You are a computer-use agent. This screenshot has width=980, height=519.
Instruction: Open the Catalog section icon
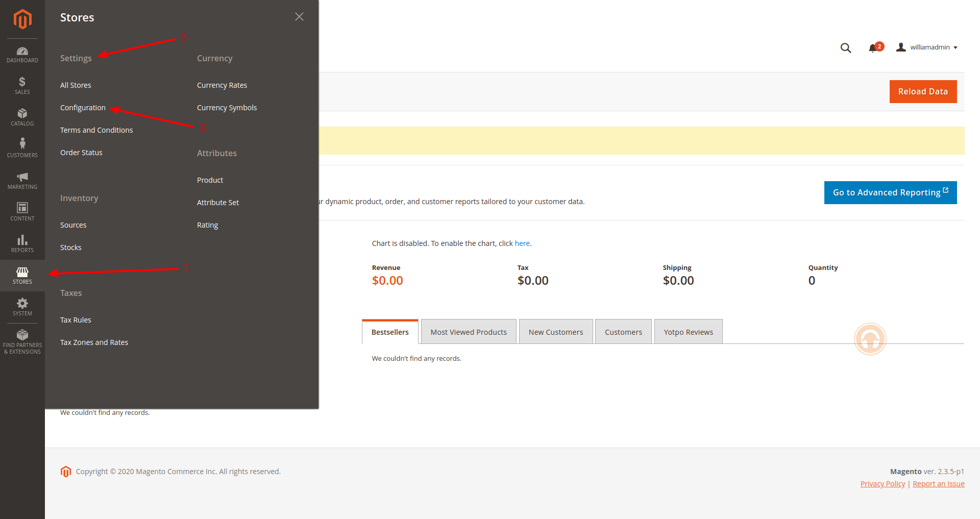point(22,116)
